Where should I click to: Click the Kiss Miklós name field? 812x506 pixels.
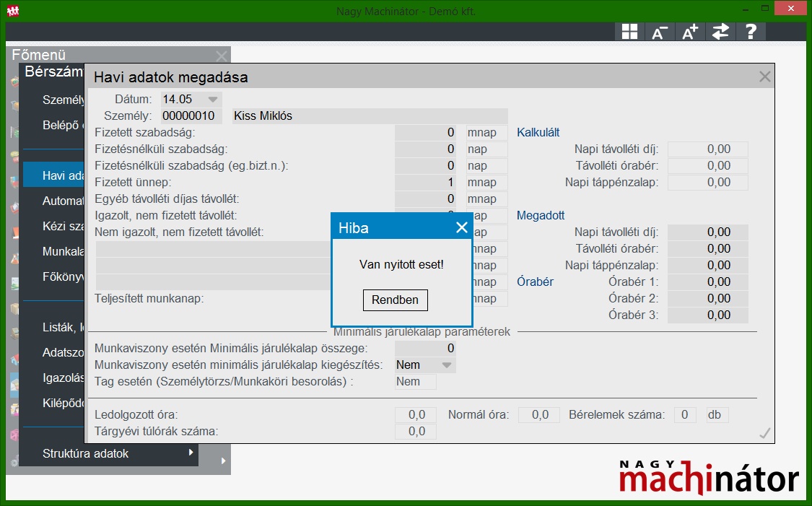pyautogui.click(x=370, y=116)
